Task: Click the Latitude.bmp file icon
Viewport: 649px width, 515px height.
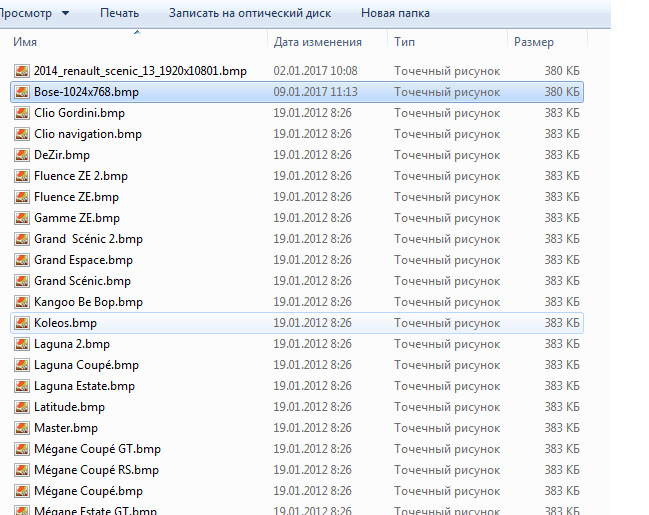Action: 22,407
